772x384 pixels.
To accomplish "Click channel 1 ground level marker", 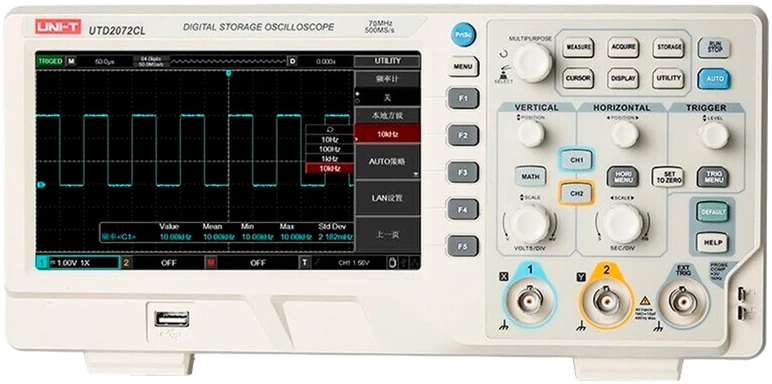I will tap(41, 185).
